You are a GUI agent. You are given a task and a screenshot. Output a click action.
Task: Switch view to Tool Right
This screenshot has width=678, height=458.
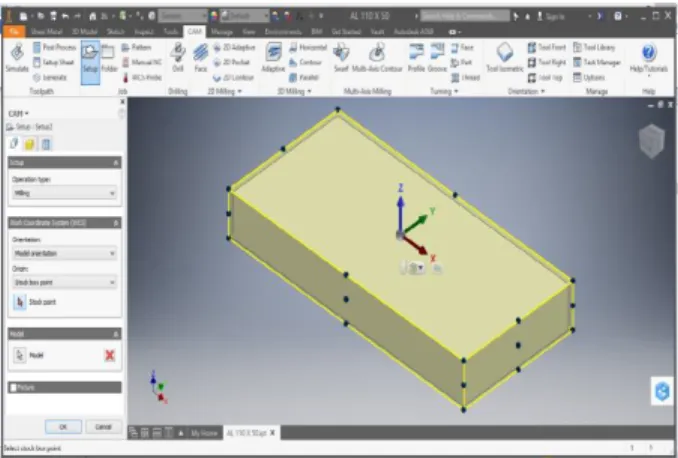click(x=547, y=62)
